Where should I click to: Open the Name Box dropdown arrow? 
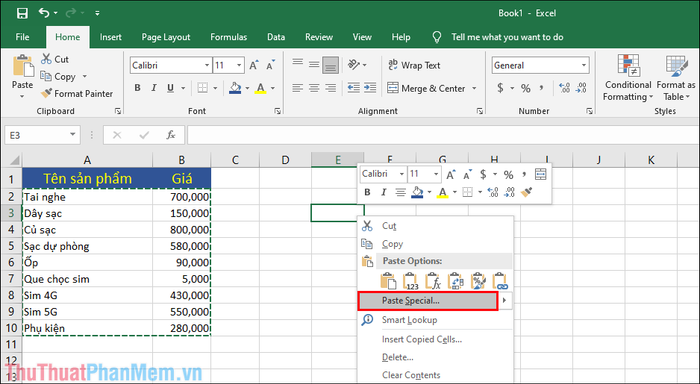tap(72, 135)
